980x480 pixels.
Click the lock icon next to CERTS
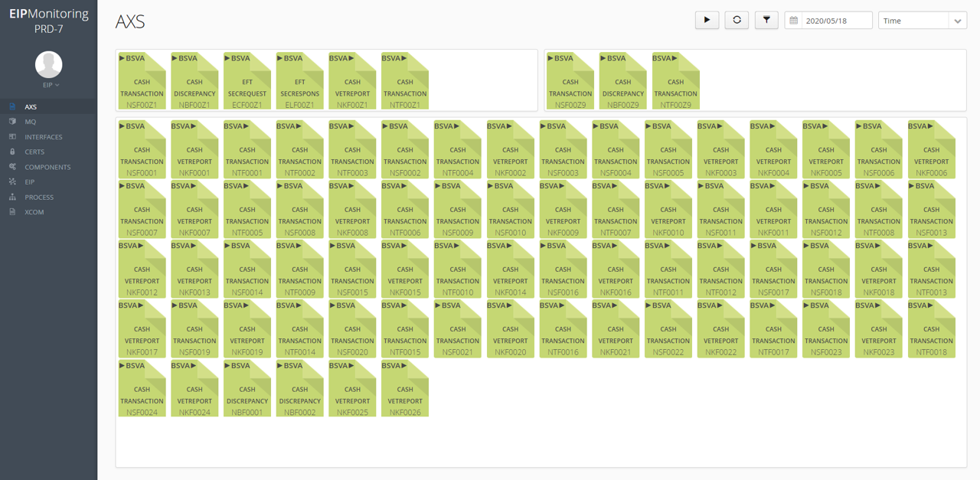[x=12, y=152]
